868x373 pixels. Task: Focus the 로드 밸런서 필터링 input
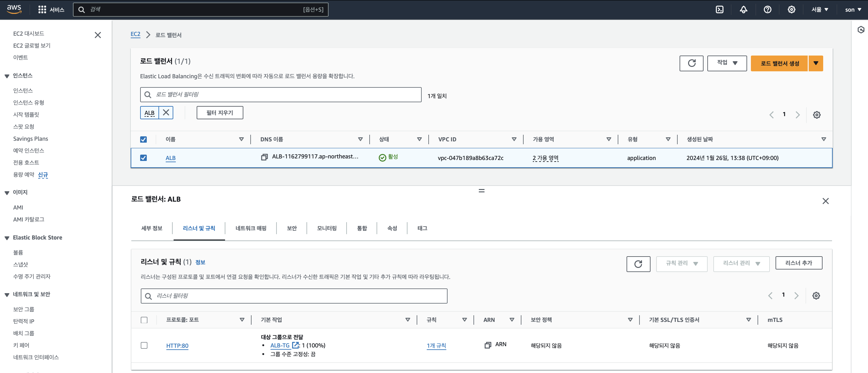pyautogui.click(x=281, y=95)
